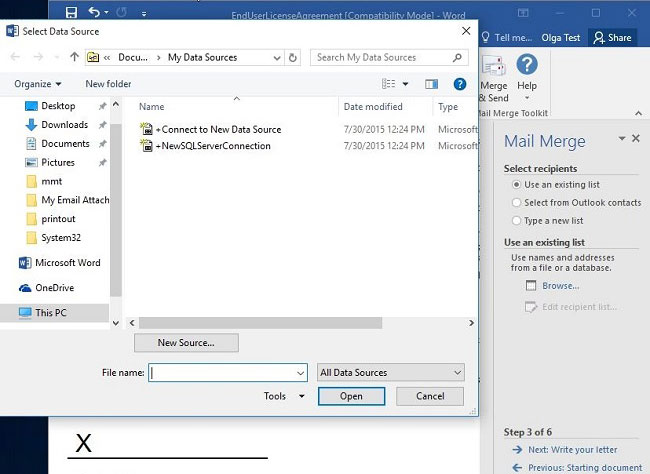Viewport: 650px width, 474px height.
Task: Select OneDrive in navigation pane
Action: (54, 288)
